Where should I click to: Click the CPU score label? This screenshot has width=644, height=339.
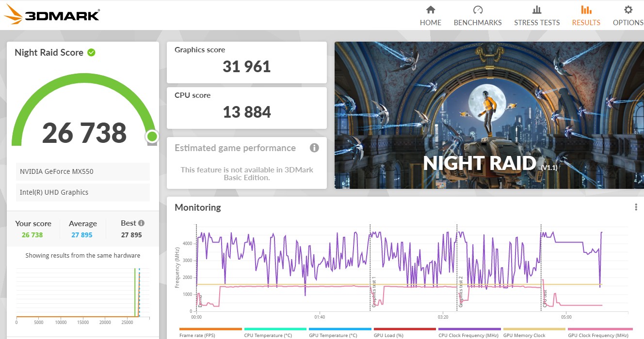click(193, 95)
